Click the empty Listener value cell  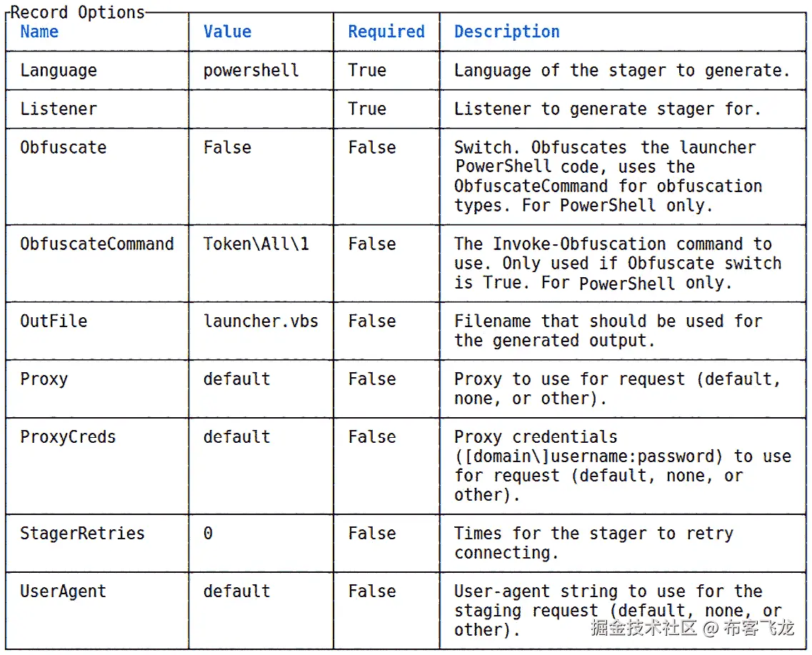click(261, 109)
